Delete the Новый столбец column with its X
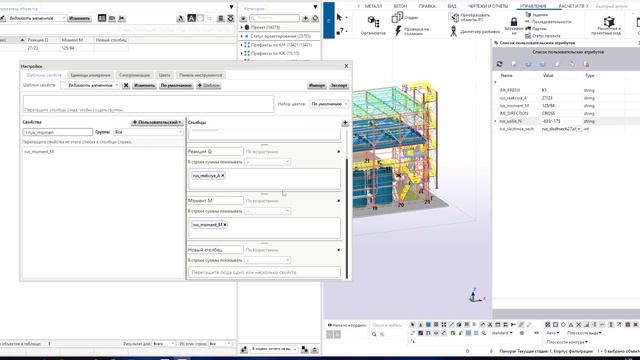This screenshot has width=640, height=360. click(338, 250)
